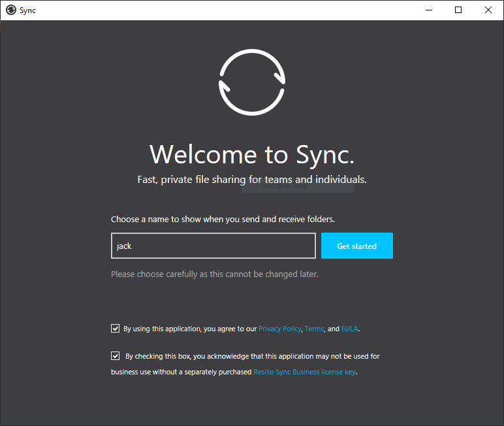Close the Sync setup window
Screen dimensions: 504x426
click(488, 10)
